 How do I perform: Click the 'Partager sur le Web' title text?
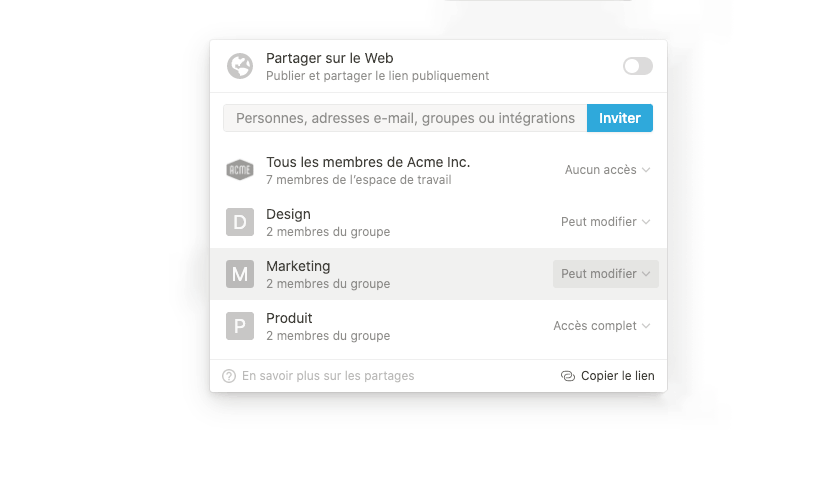tap(330, 58)
